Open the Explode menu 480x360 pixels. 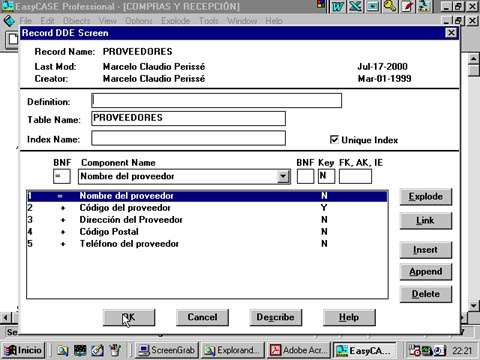(x=176, y=21)
